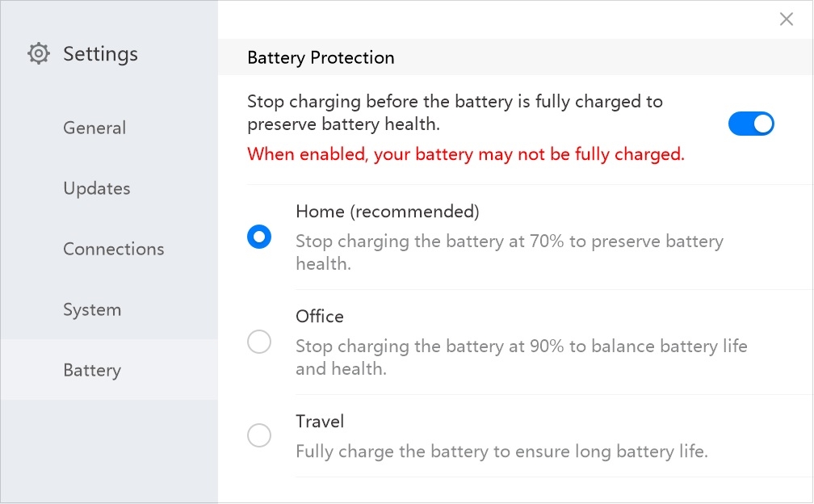The height and width of the screenshot is (504, 814).
Task: Select the Travel radio button
Action: (x=259, y=435)
